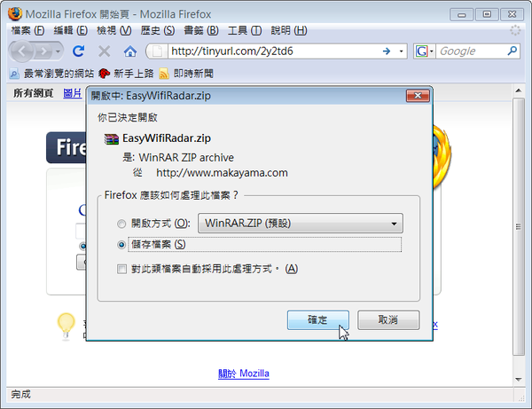Click the search magnifier icon
This screenshot has height=409, width=532.
(512, 51)
